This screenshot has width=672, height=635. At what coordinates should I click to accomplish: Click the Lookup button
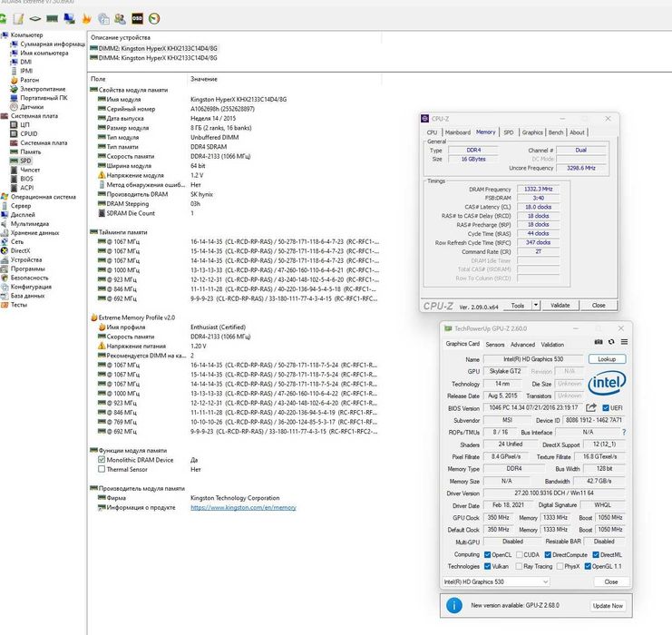pos(607,359)
